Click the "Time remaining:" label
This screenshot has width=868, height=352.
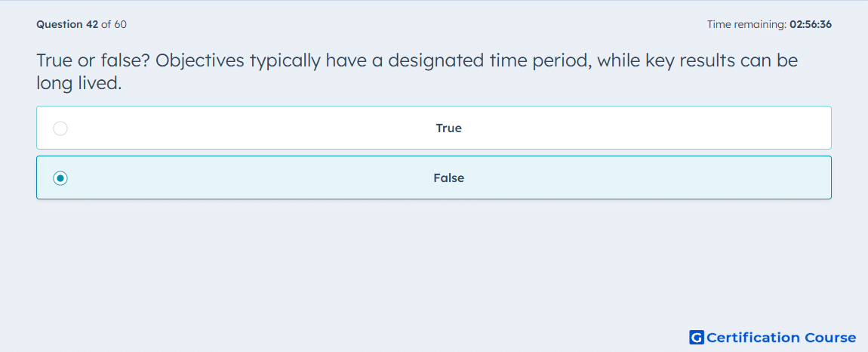[746, 24]
